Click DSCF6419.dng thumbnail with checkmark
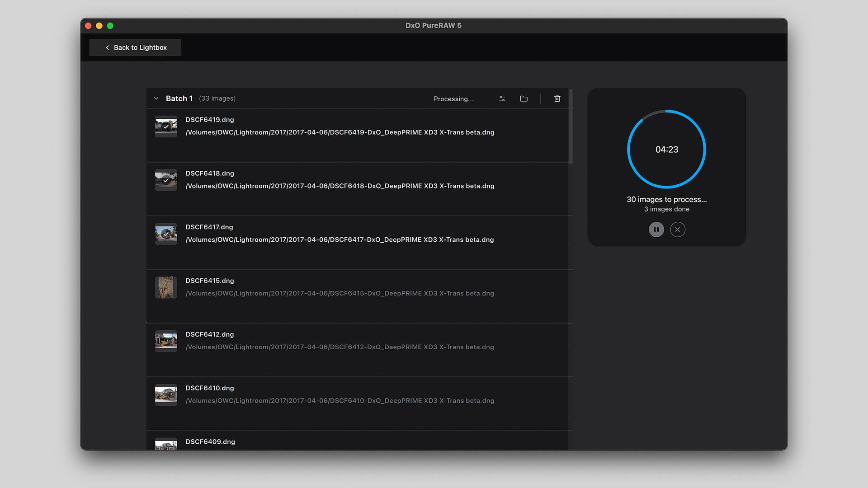 [x=166, y=127]
